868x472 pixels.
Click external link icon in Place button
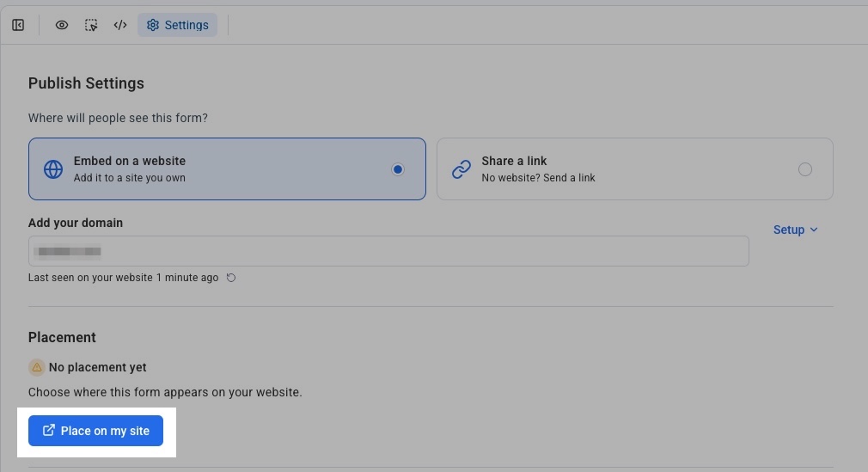click(49, 430)
